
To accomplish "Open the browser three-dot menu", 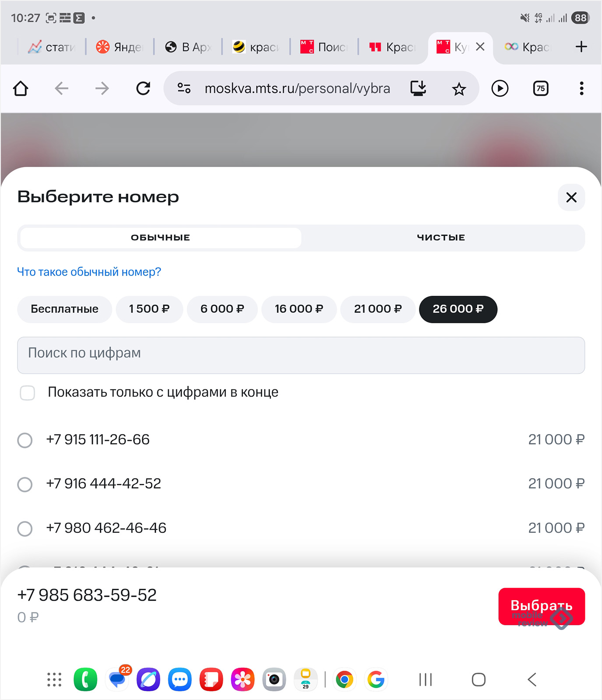I will [581, 89].
